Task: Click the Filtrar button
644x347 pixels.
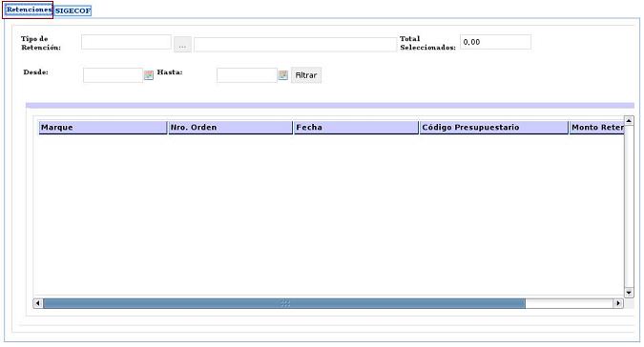Action: coord(306,75)
